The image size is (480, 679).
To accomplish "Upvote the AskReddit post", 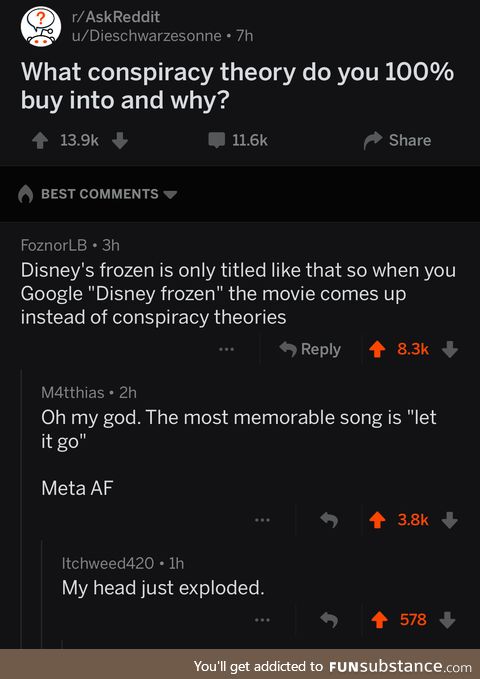I will coord(40,140).
